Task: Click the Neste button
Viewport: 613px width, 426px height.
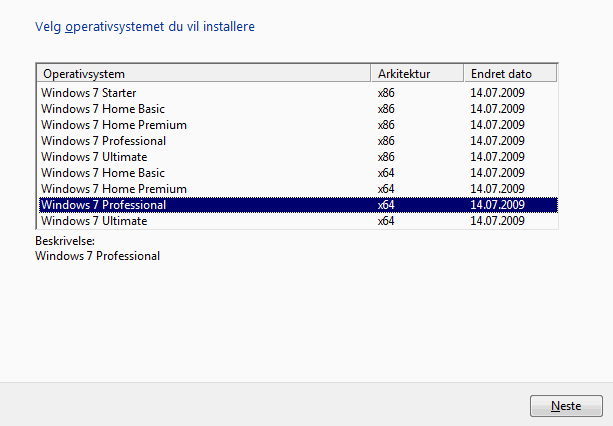Action: (x=566, y=406)
